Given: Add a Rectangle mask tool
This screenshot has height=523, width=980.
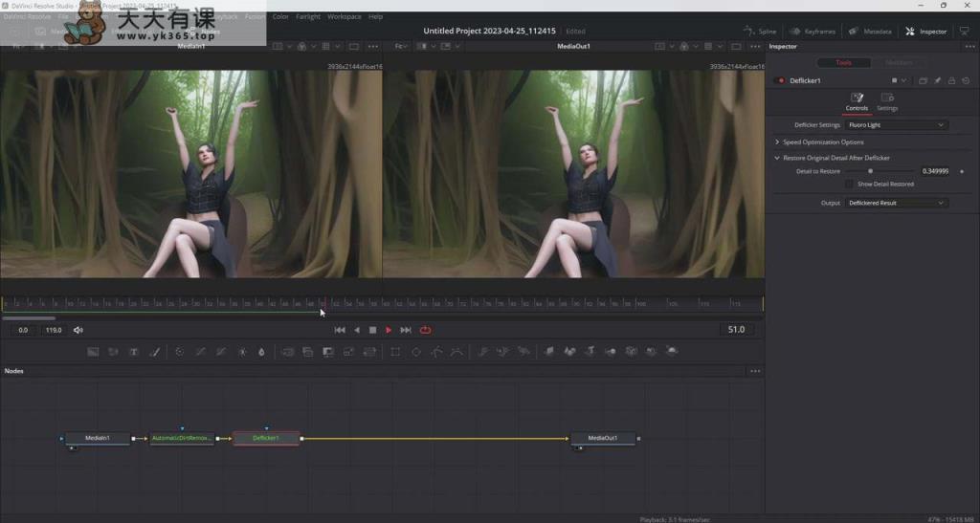Looking at the screenshot, I should point(395,351).
